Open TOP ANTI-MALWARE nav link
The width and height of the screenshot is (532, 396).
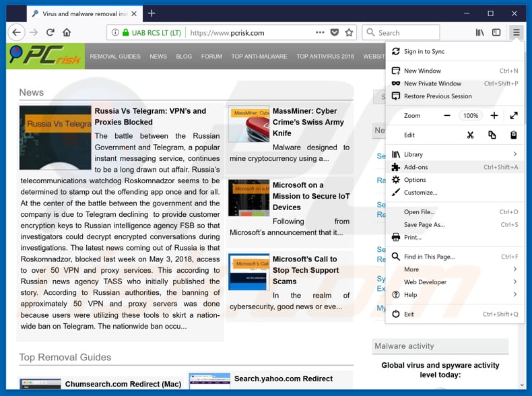pos(259,57)
